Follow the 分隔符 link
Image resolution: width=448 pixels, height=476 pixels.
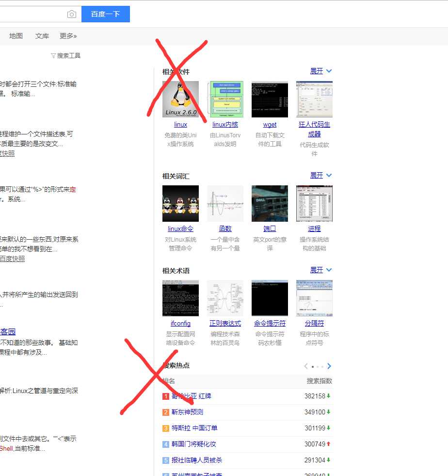pos(314,323)
